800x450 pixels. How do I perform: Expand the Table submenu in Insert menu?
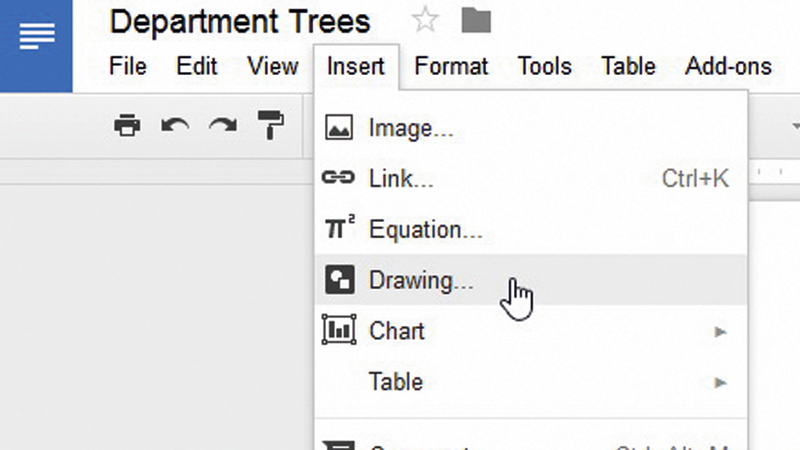pyautogui.click(x=395, y=382)
